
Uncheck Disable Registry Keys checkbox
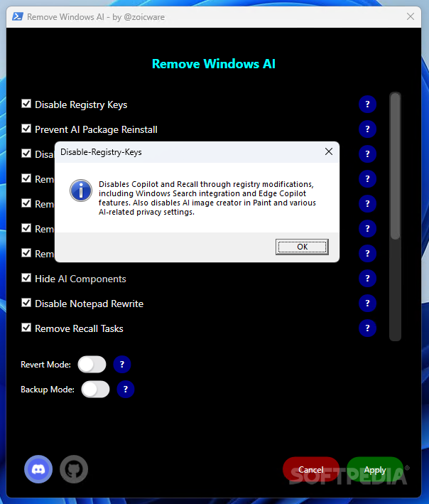[26, 104]
